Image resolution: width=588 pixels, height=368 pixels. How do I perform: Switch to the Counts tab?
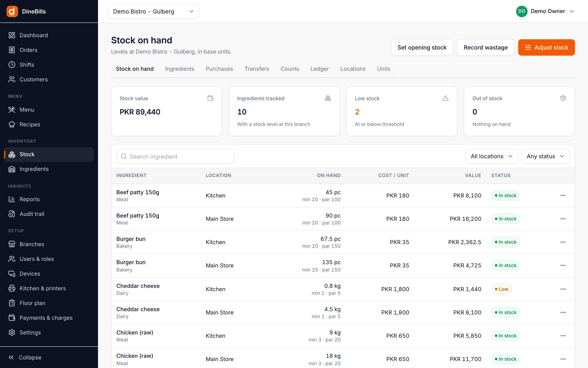point(290,69)
